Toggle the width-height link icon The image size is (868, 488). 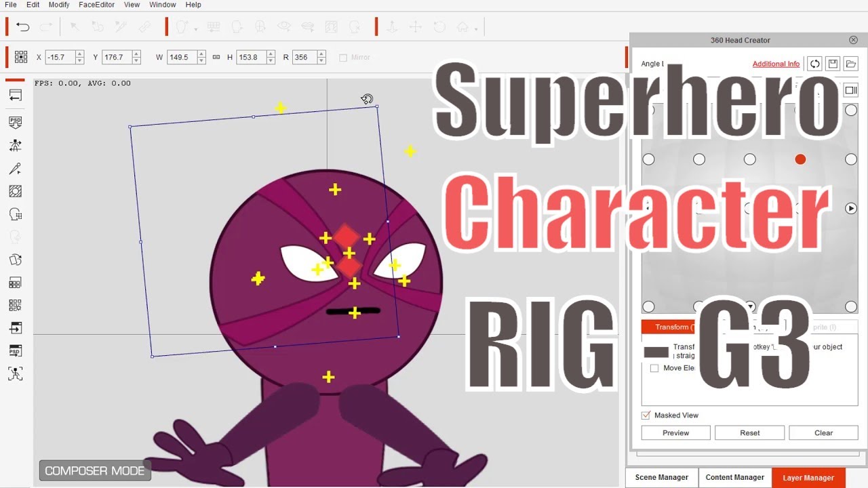(216, 58)
